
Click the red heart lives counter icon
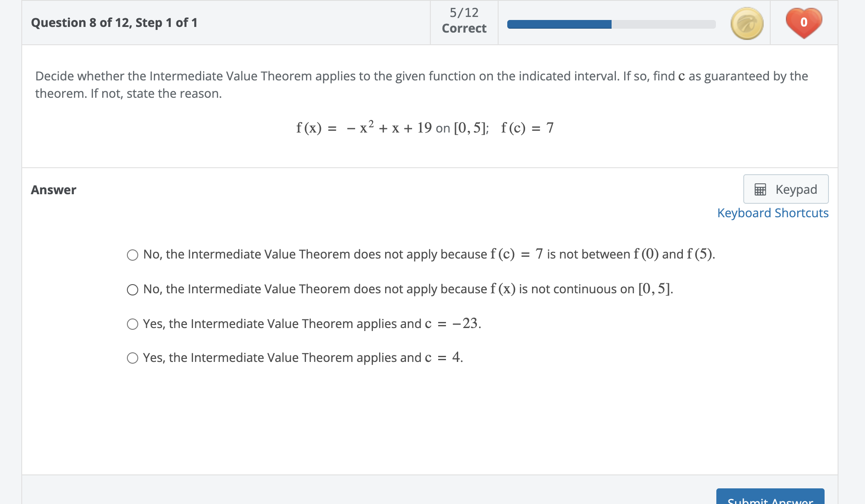(804, 23)
